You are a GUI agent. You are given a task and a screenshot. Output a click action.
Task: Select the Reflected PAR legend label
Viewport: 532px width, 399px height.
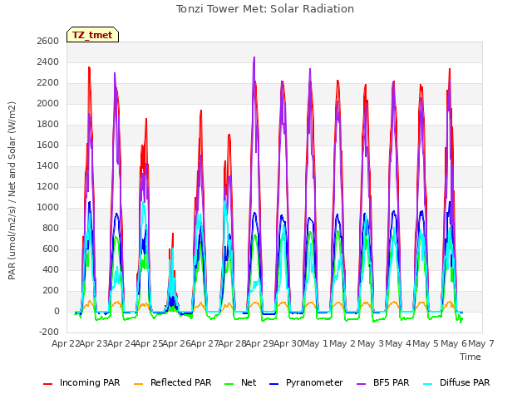(x=181, y=382)
